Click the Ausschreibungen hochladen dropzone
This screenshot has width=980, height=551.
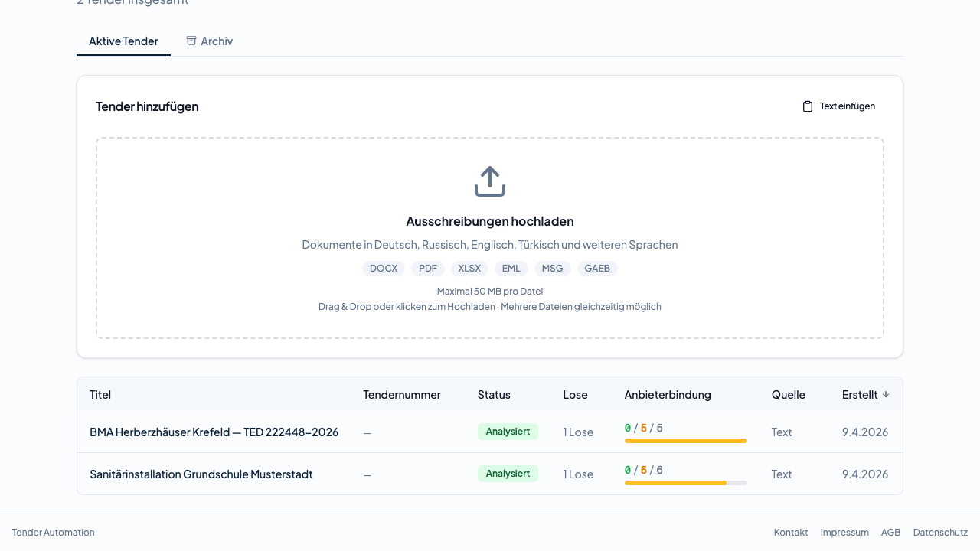pos(489,237)
